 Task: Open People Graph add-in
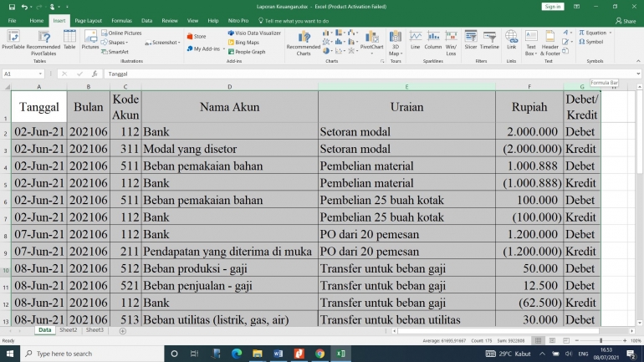click(247, 52)
